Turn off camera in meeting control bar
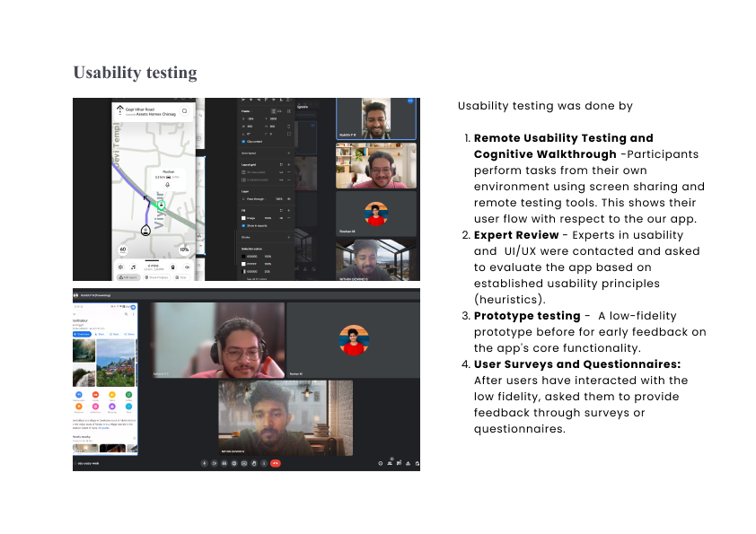Image resolution: width=756 pixels, height=534 pixels. pyautogui.click(x=215, y=463)
